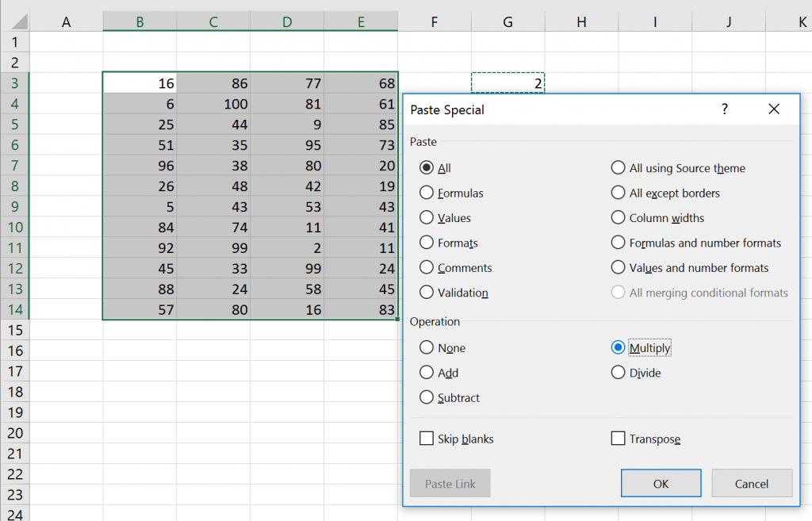Choose Values and number formats option

point(618,268)
